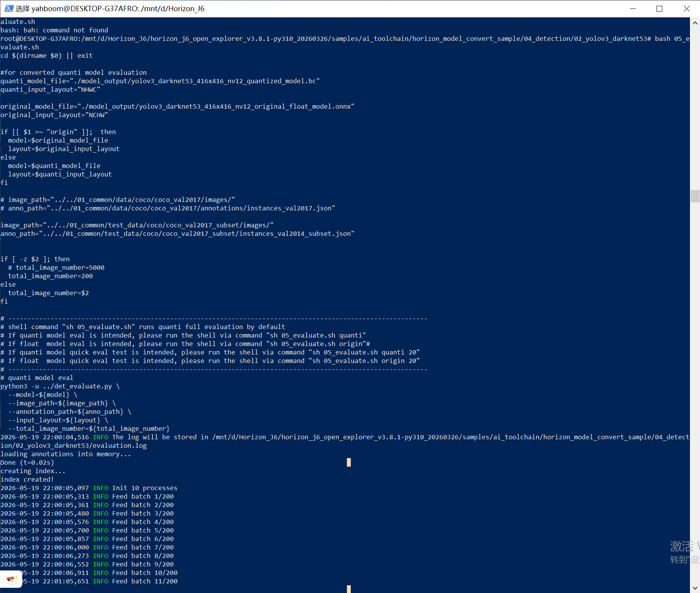Viewport: 700px width, 593px height.
Task: Click '#for converted quanti model evaluation' comment
Action: point(74,72)
